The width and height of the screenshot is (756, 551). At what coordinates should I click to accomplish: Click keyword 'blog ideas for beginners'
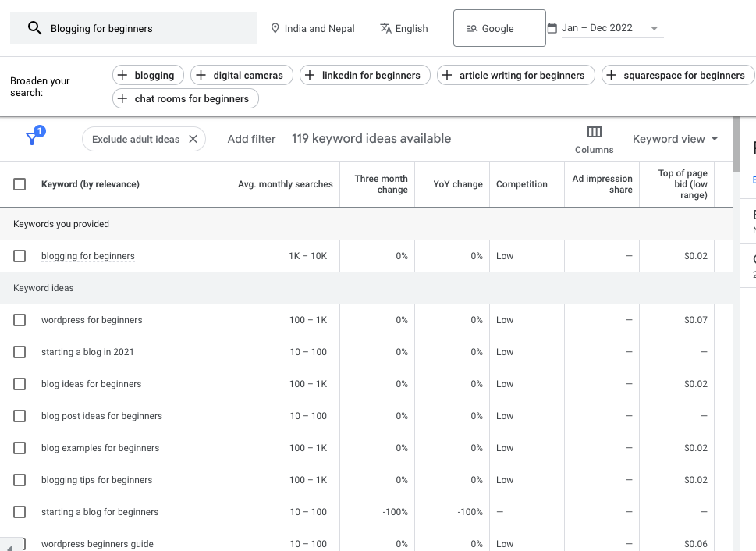tap(91, 384)
